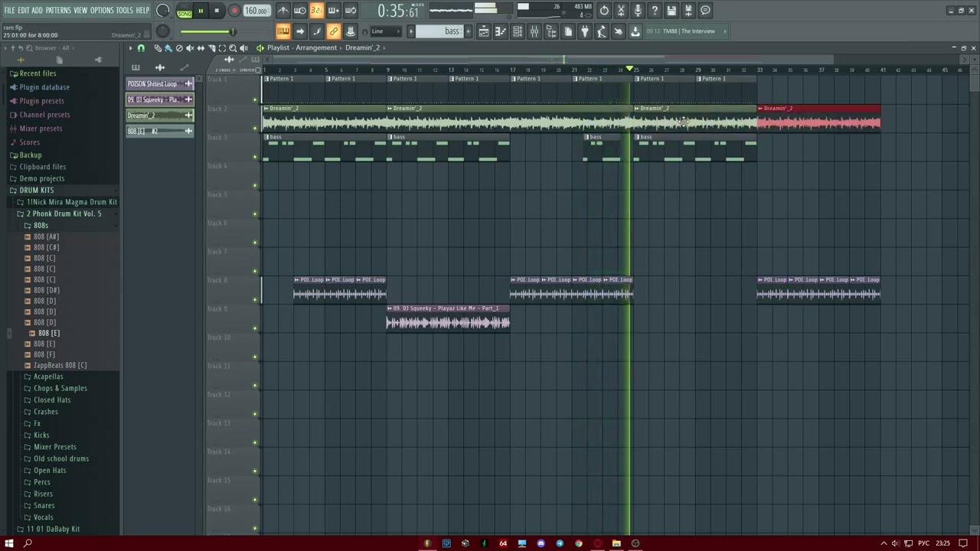This screenshot has height=551, width=980.
Task: Click the step editing icon
Action: coord(317,31)
